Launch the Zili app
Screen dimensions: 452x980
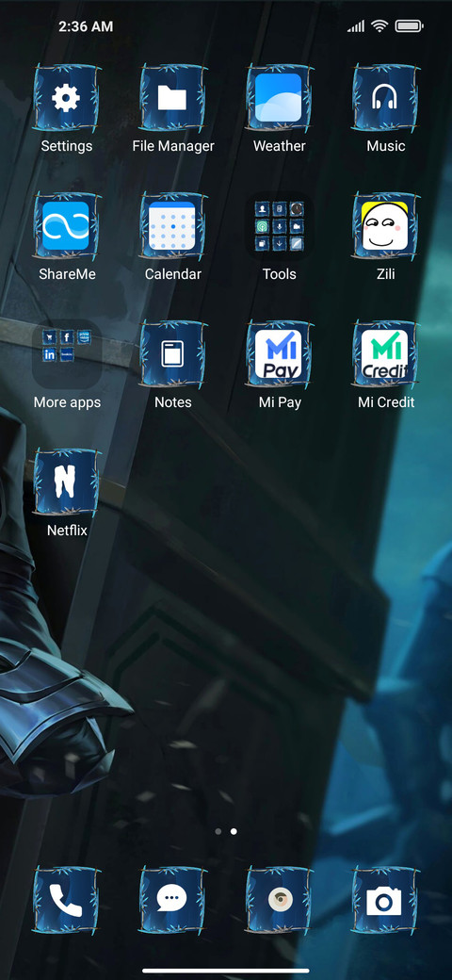386,226
